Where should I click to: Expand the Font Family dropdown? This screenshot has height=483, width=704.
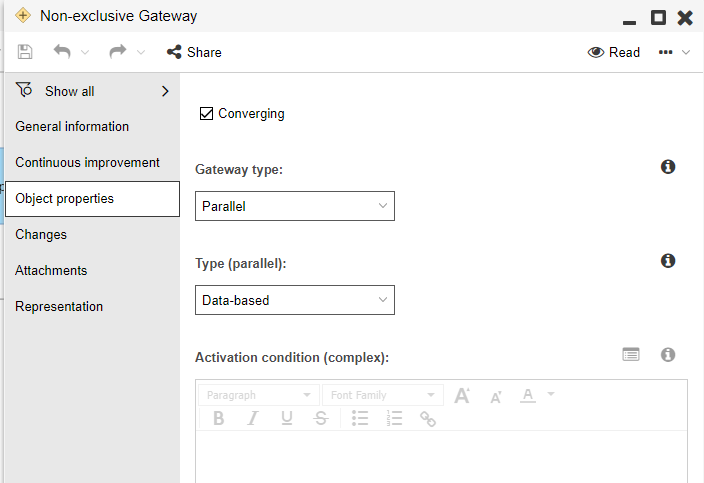click(x=382, y=395)
